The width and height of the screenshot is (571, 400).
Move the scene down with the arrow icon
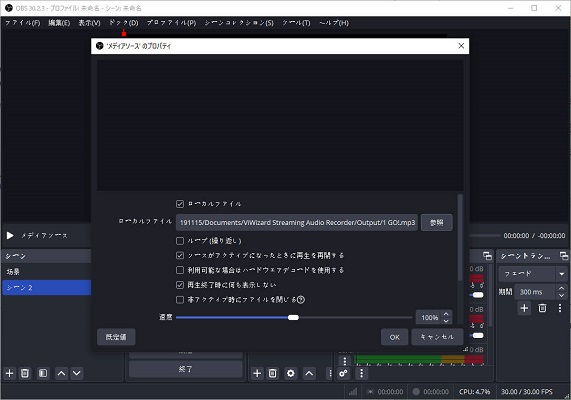pyautogui.click(x=76, y=373)
